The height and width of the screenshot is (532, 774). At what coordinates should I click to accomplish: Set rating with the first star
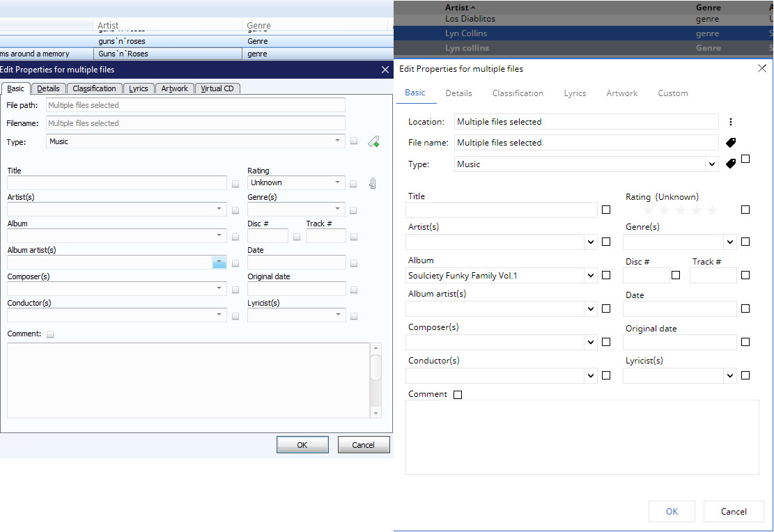648,210
